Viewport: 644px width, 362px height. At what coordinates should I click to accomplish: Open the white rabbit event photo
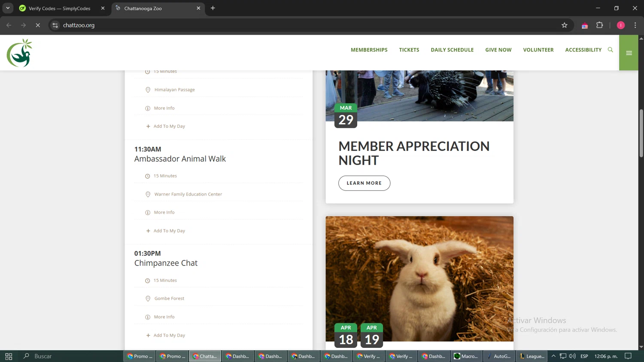[419, 279]
